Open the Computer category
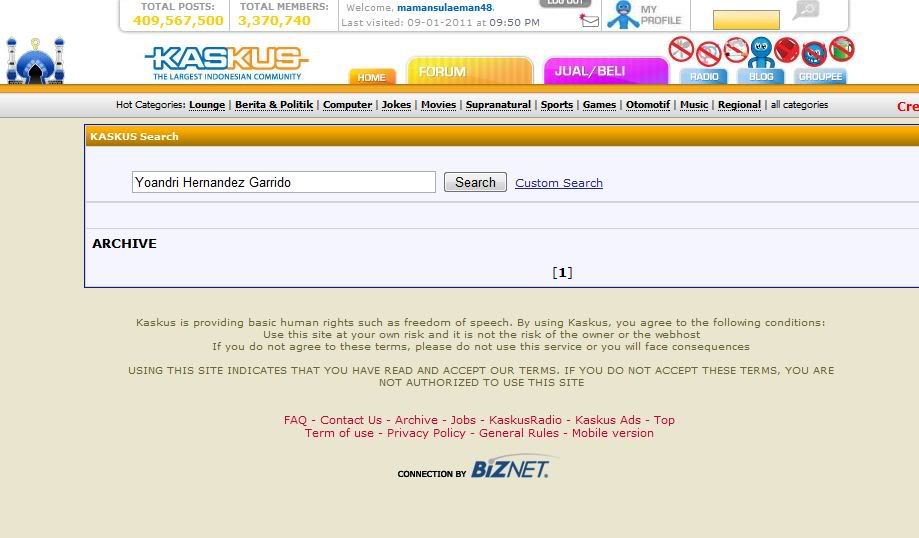919x538 pixels. point(348,104)
